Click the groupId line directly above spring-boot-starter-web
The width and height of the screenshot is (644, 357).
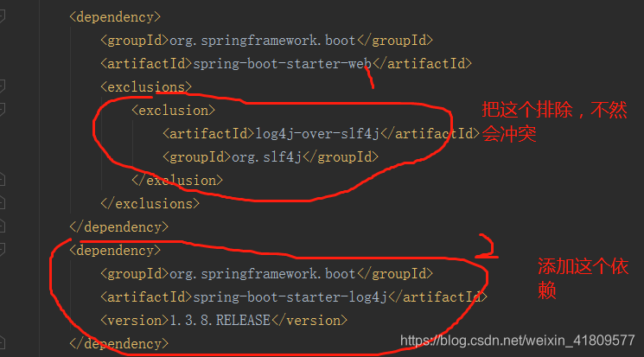(x=266, y=41)
